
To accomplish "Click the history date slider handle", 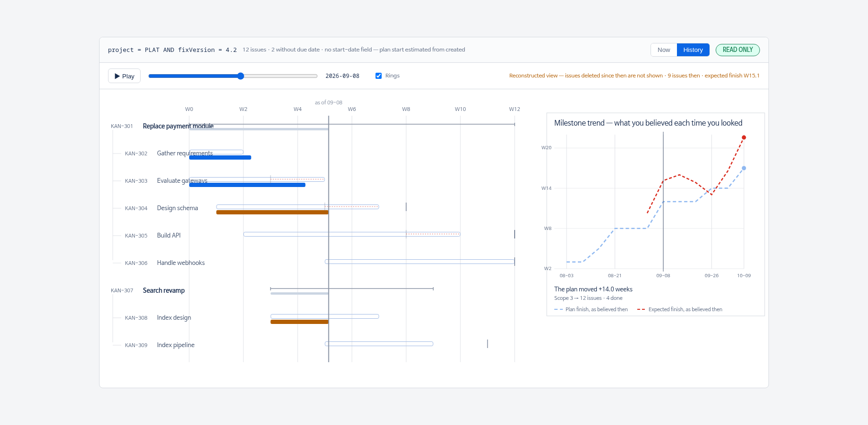I will click(241, 76).
